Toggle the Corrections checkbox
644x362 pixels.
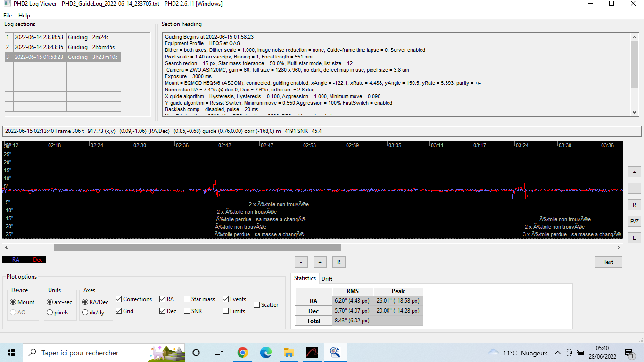[x=134, y=299]
